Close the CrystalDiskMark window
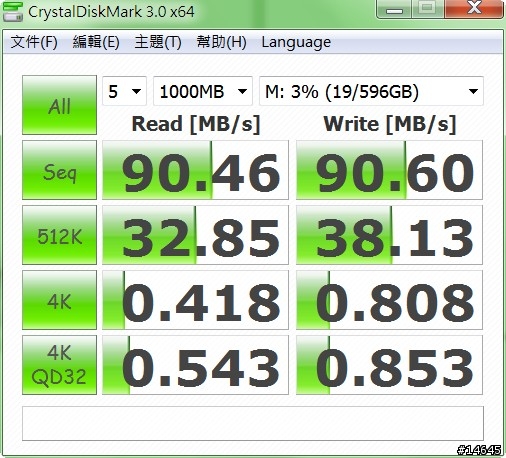This screenshot has height=458, width=506. pyautogui.click(x=474, y=9)
